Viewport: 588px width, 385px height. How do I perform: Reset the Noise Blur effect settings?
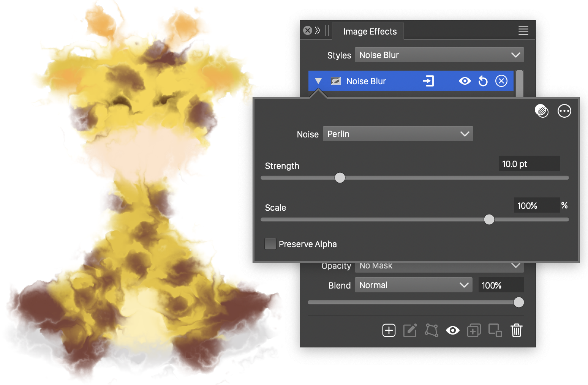(483, 81)
